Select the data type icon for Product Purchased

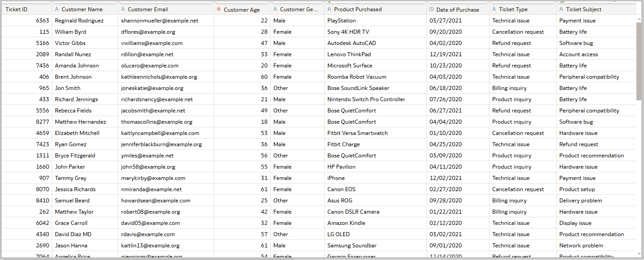(329, 9)
